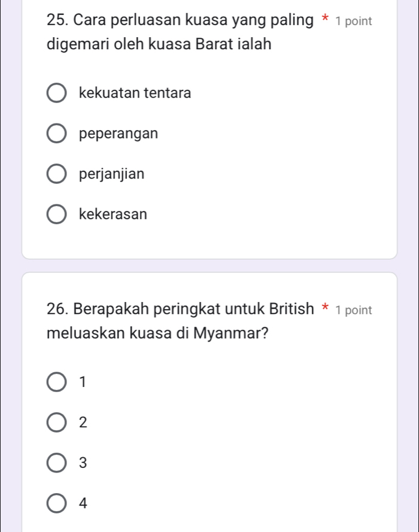This screenshot has width=419, height=532.
Task: Click the 'perjanjian' option text
Action: (111, 174)
